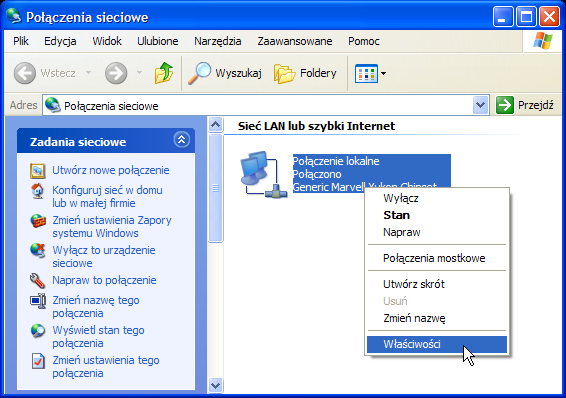Click Wyłącz to urządzenie sieciowe link
Screen dimensions: 566x398
click(x=104, y=257)
